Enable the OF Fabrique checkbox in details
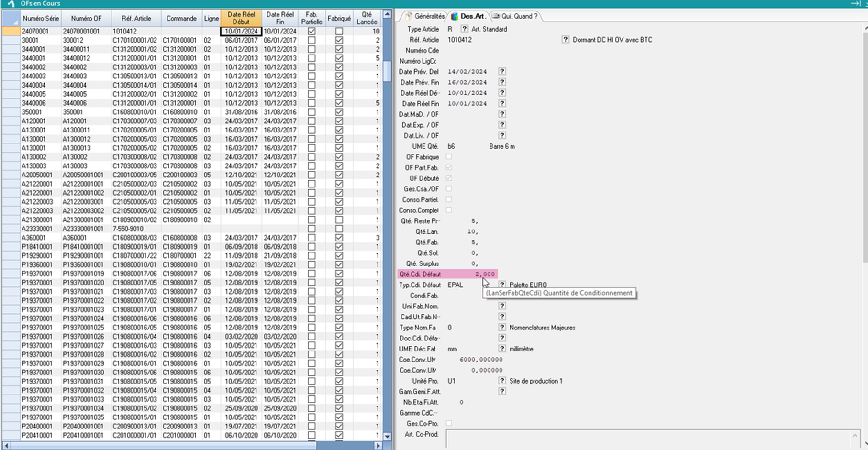868x450 pixels. click(449, 157)
